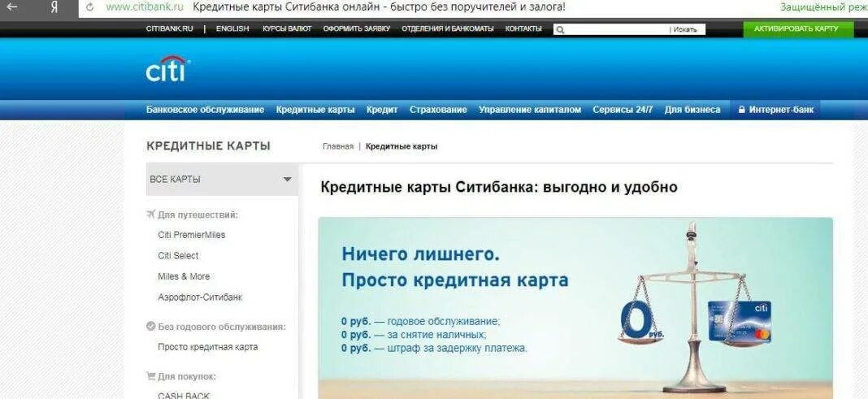Viewport: 868px width, 399px height.
Task: Click '0 руб. — штраф за задержку платежа' line
Action: (x=435, y=349)
